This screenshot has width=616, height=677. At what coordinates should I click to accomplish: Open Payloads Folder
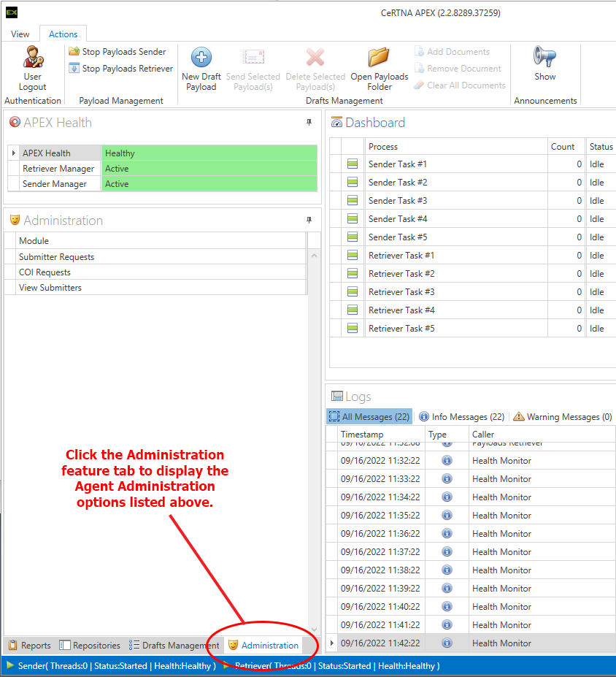pos(379,58)
